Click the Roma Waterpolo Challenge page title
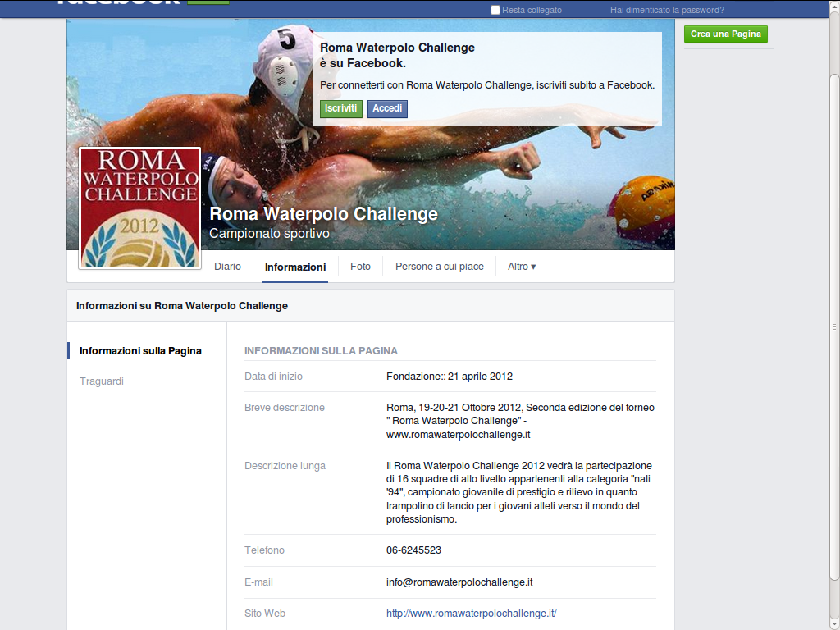The width and height of the screenshot is (840, 630). pos(323,214)
